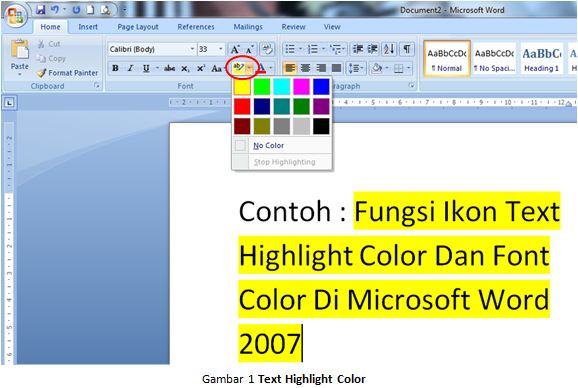Select No Color option
Image resolution: width=578 pixels, height=388 pixels.
tap(282, 146)
